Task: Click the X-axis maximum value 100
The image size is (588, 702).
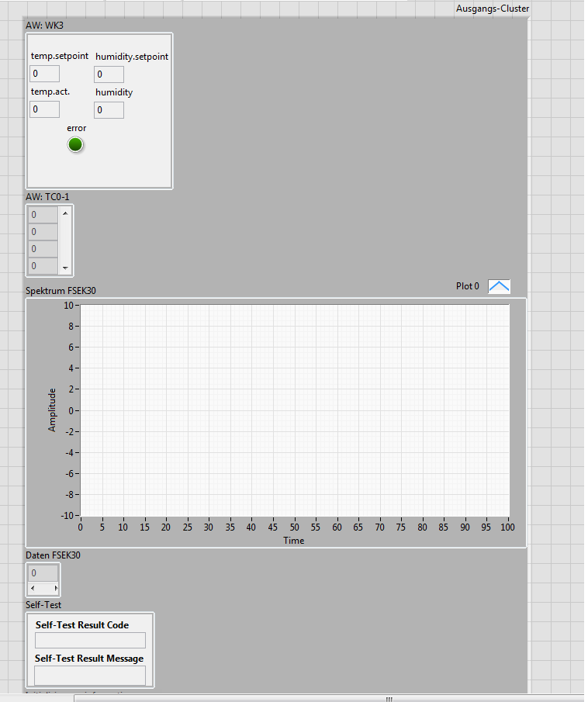Action: tap(507, 527)
